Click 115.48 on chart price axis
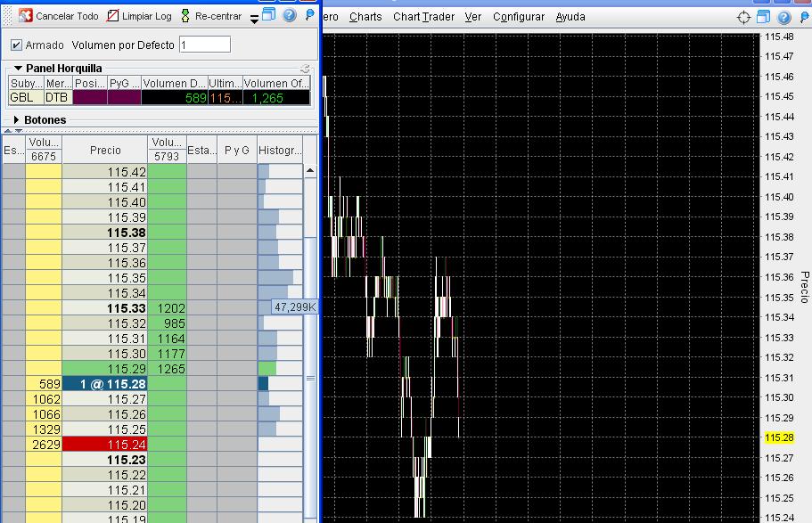Screen dimensions: 812x523 (x=779, y=37)
